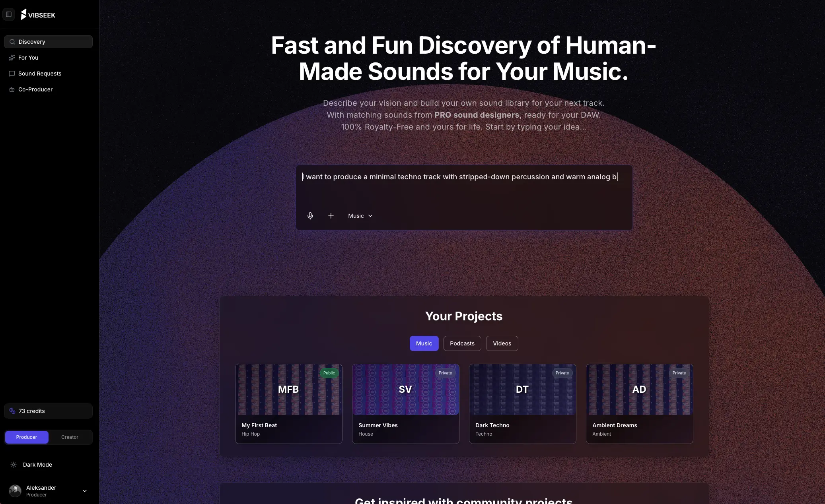825x504 pixels.
Task: Activate the microphone voice input icon
Action: [310, 216]
